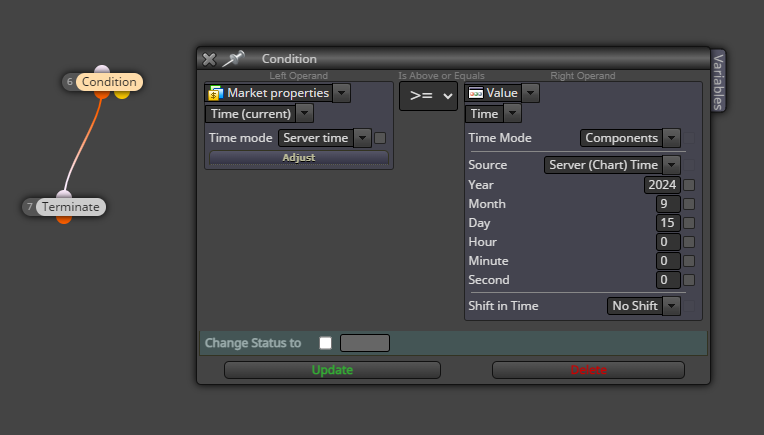Toggle the checkbox next to Minute
This screenshot has height=435, width=764.
(x=689, y=261)
